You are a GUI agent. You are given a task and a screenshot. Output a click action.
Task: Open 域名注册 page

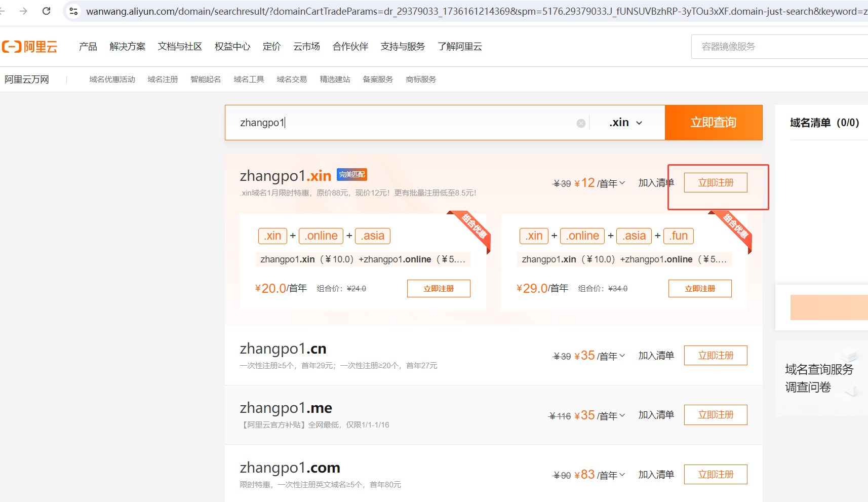[163, 80]
